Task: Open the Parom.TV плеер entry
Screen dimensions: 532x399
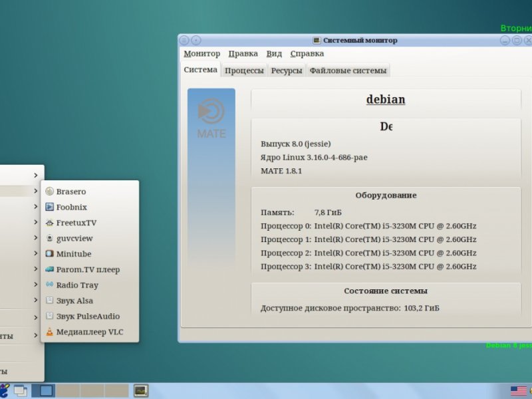Action: (90, 269)
